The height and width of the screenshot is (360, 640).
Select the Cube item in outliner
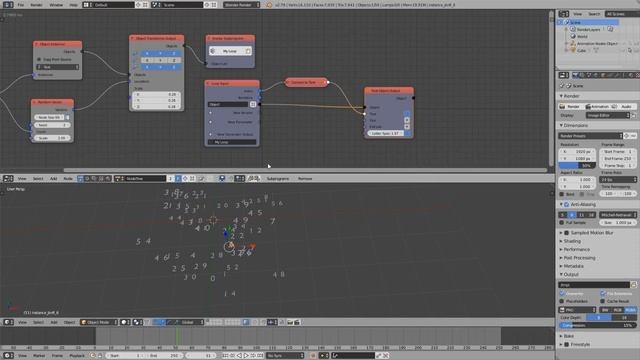click(581, 51)
